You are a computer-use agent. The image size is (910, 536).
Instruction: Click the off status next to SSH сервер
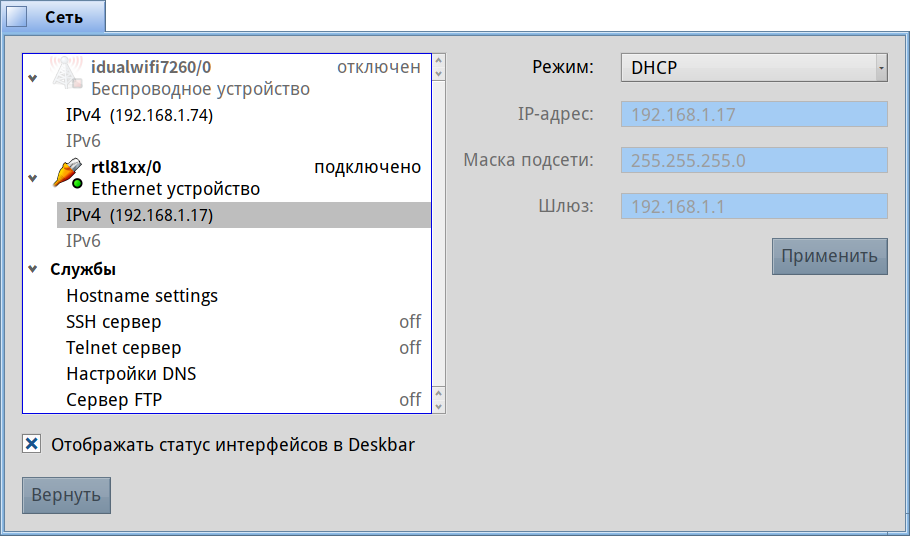pos(410,322)
